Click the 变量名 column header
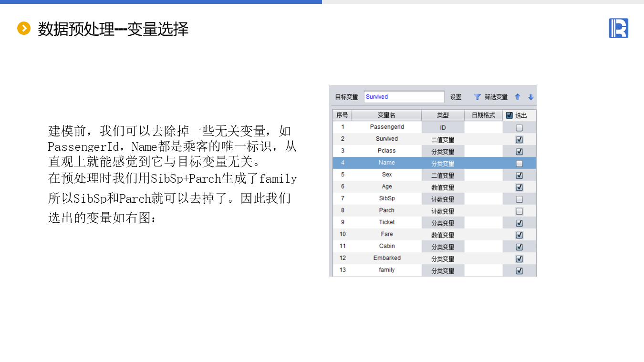This screenshot has height=362, width=644. click(x=387, y=115)
